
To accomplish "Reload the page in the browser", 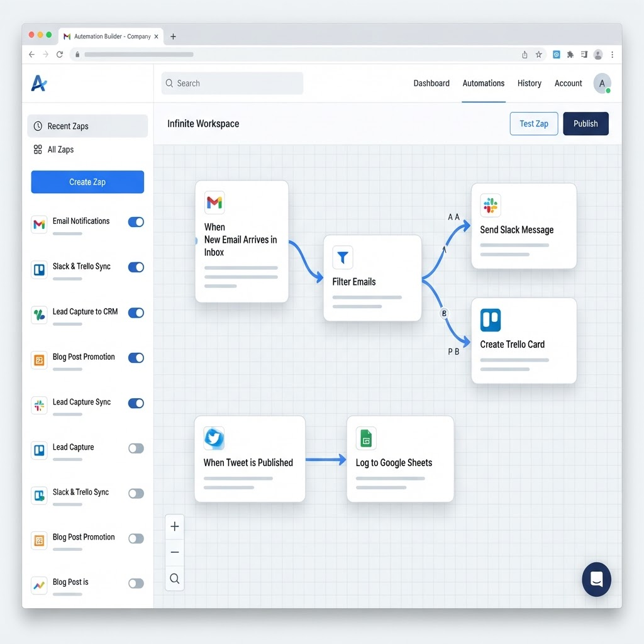I will click(60, 54).
